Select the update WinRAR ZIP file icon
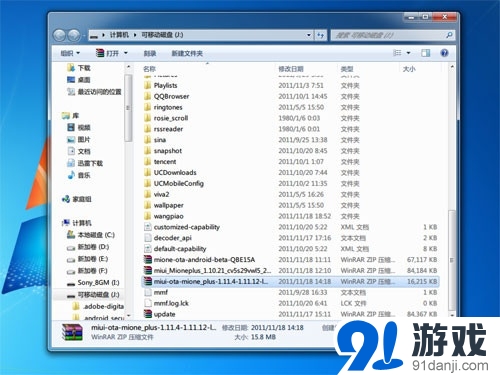 pyautogui.click(x=148, y=314)
